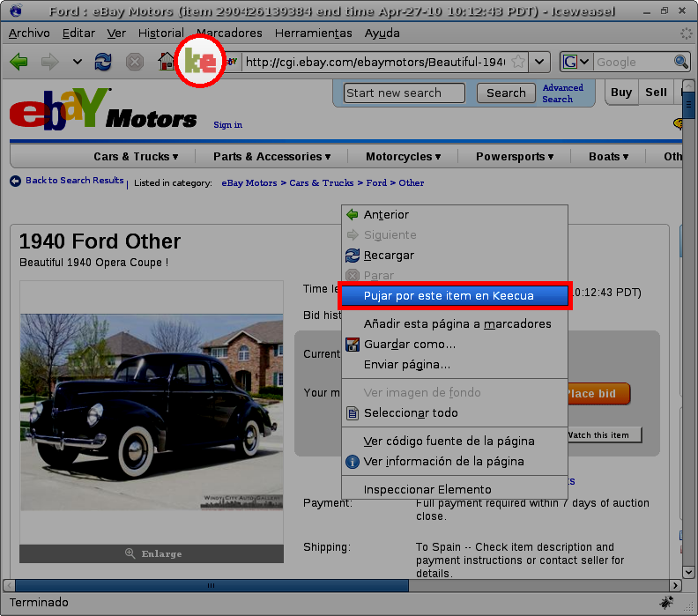Select 'Pujar por este item en Keecua'
Screen dimensions: 698x616
[455, 295]
